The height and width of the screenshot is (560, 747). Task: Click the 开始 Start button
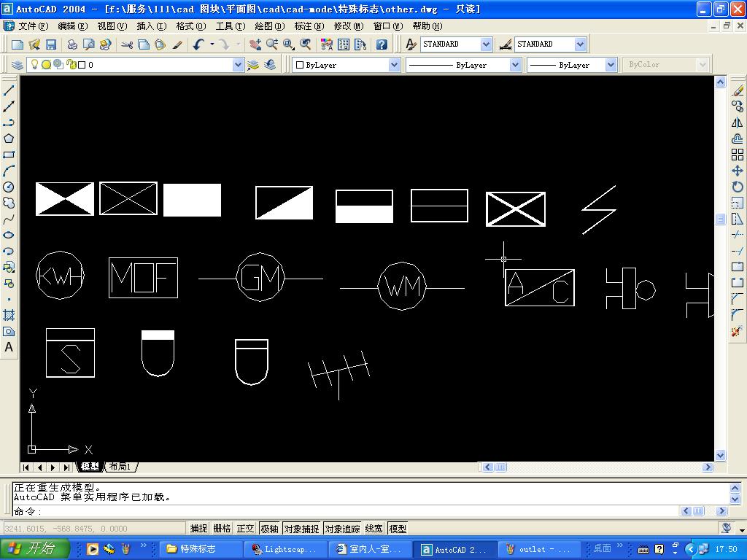(34, 549)
